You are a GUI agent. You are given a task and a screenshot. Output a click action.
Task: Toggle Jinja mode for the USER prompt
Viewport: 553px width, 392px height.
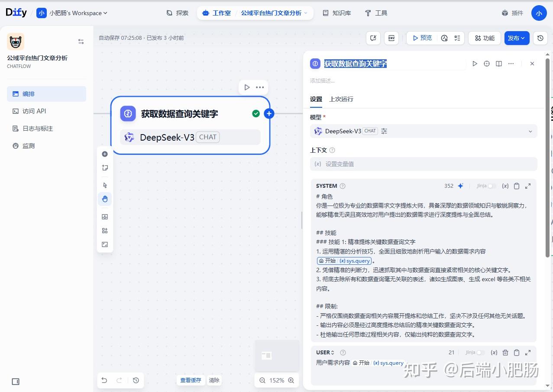point(480,352)
